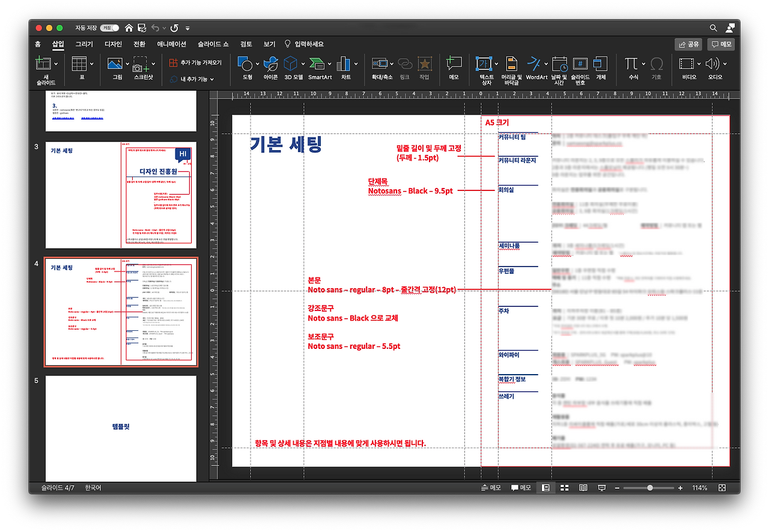The image size is (769, 532).
Task: Switch to normal view in status bar
Action: pos(546,488)
